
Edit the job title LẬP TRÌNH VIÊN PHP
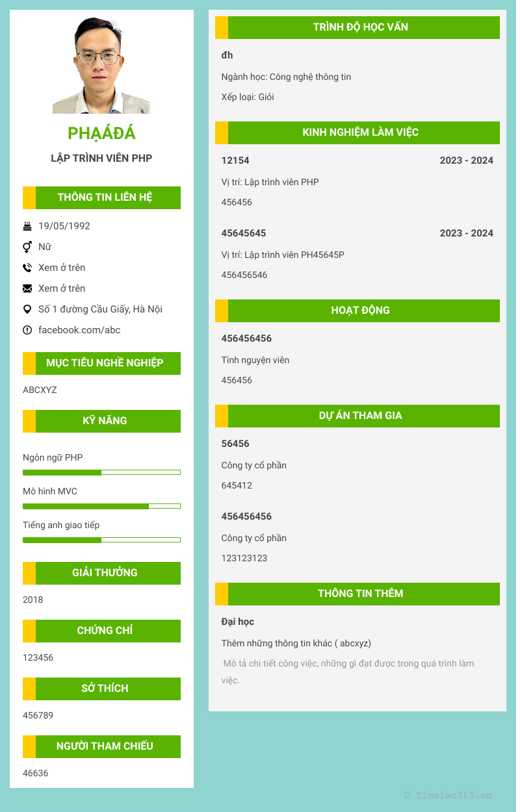coord(101,159)
